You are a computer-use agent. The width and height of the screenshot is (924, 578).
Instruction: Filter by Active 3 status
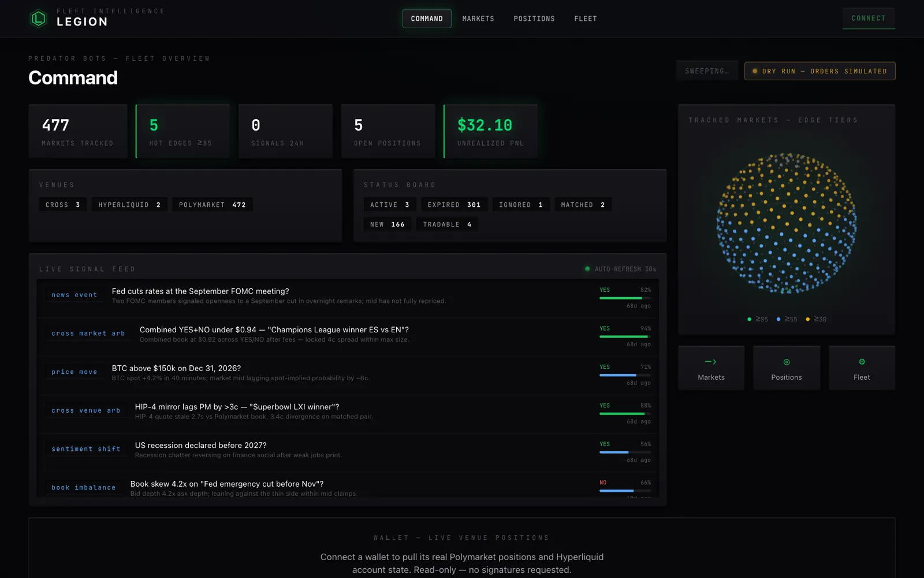click(390, 205)
